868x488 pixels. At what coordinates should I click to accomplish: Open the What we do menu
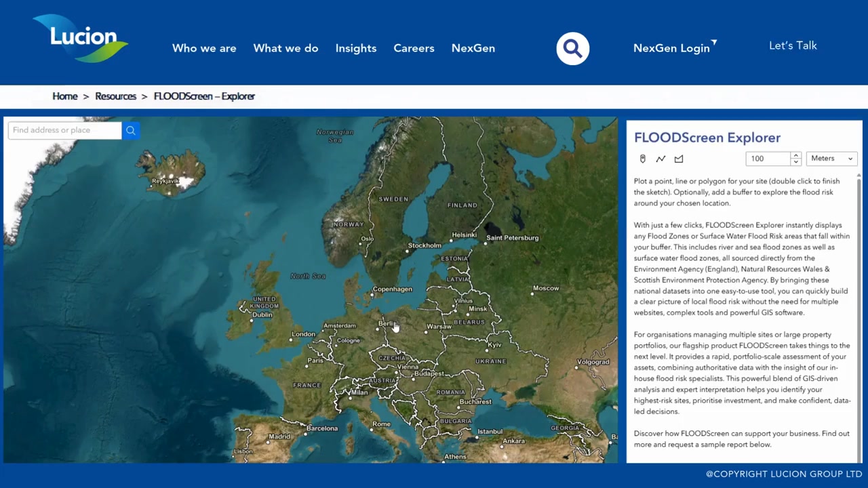click(x=285, y=48)
